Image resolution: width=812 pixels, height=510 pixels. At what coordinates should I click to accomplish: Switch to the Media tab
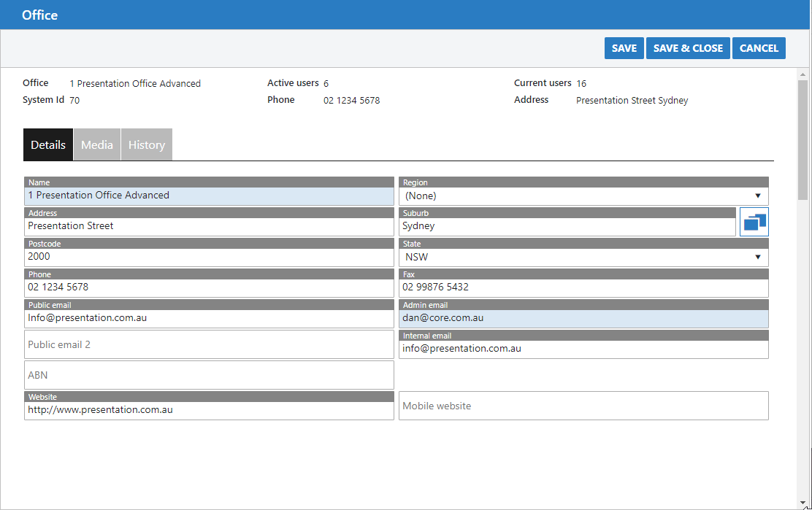pos(97,144)
